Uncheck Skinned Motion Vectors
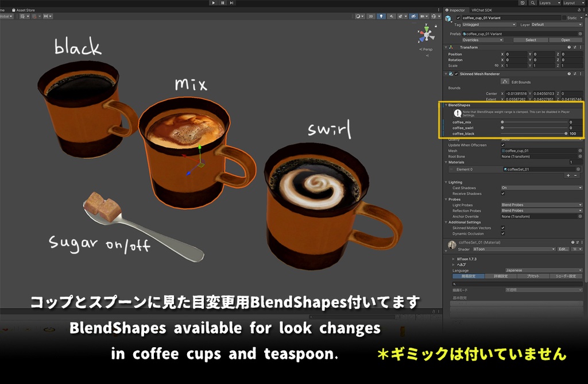 click(502, 228)
